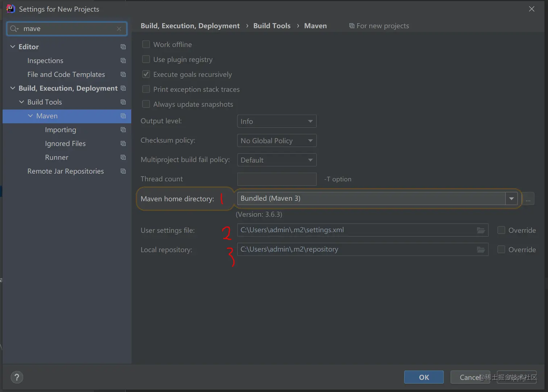Image resolution: width=548 pixels, height=392 pixels.
Task: Select Inspections in settings tree
Action: coord(45,61)
